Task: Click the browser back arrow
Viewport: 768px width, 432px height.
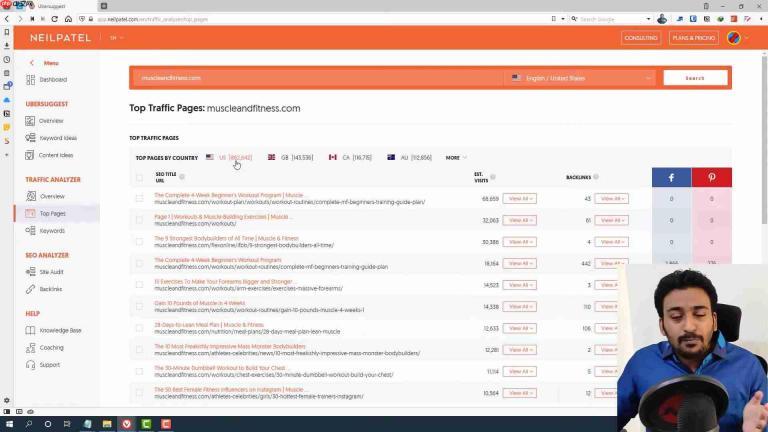Action: click(7, 19)
